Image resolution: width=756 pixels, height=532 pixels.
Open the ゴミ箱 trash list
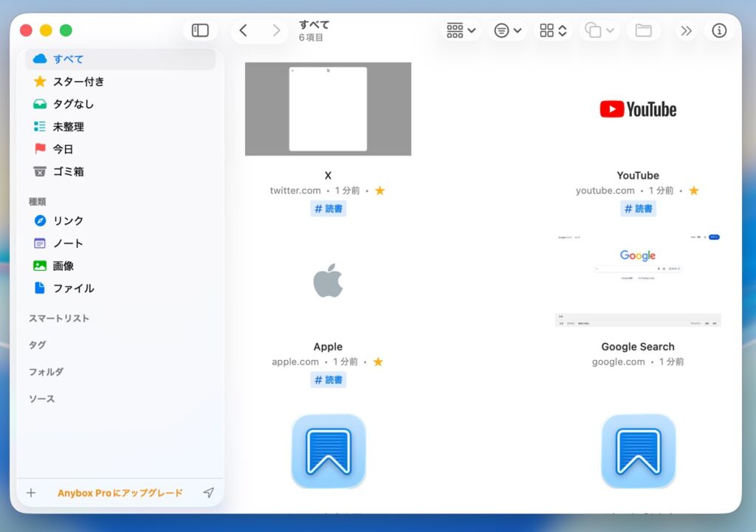[68, 172]
